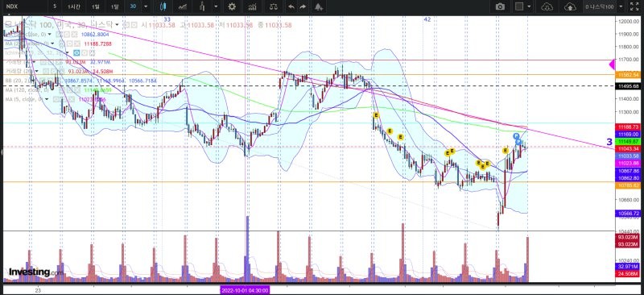This screenshot has height=295, width=644.
Task: Toggle fullscreen mode icon
Action: coord(634,6)
